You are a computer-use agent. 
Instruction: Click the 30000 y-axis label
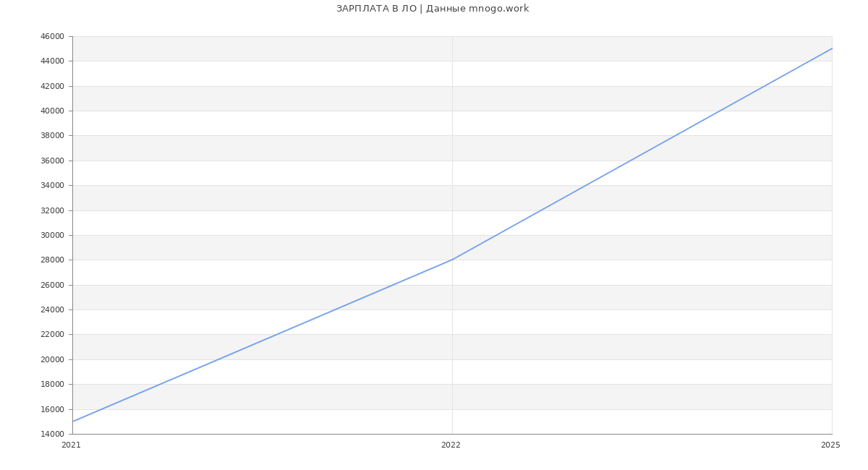pyautogui.click(x=52, y=235)
